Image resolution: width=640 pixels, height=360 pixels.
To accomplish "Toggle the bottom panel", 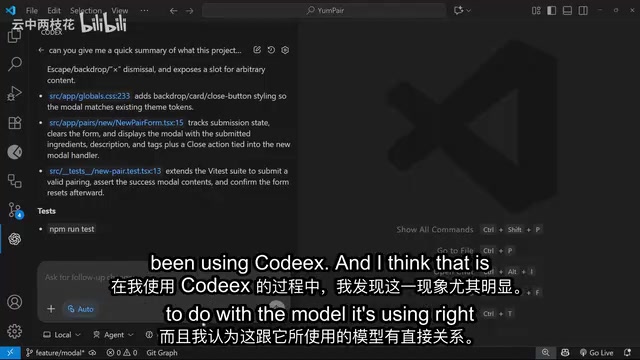I will (567, 11).
